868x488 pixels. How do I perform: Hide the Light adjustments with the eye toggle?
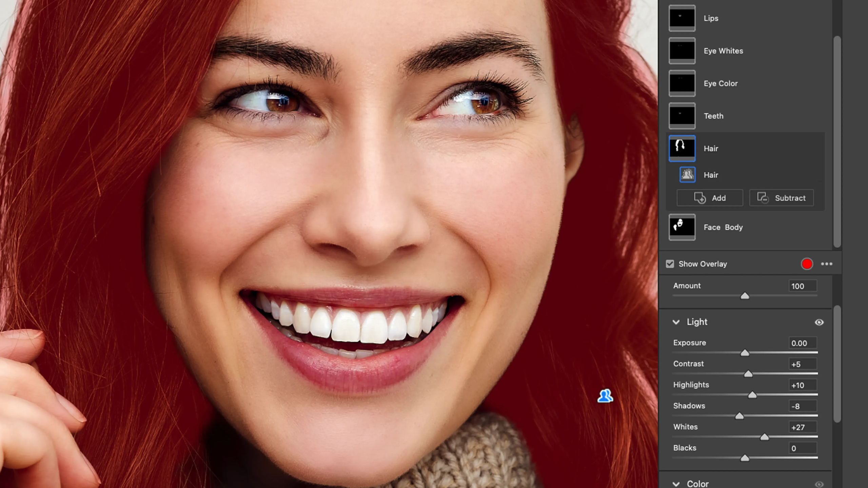tap(819, 322)
